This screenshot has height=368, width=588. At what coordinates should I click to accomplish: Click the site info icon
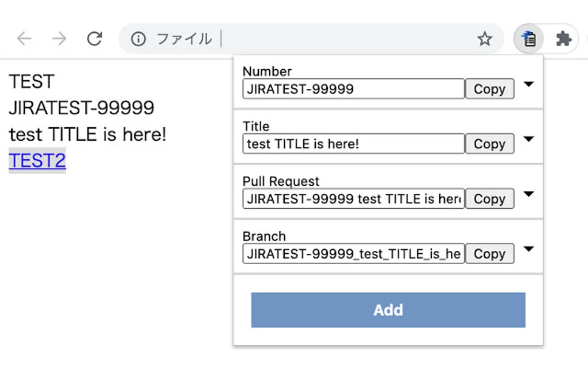(138, 39)
